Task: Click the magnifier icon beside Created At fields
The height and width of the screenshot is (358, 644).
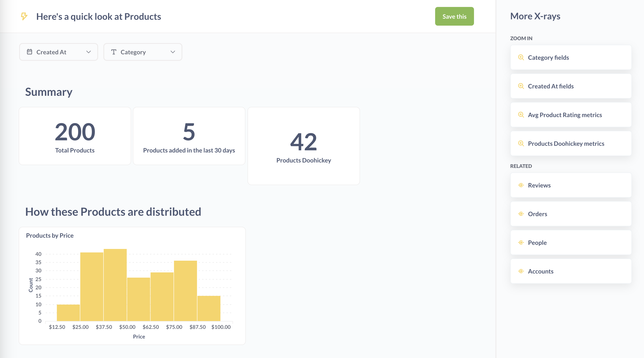Action: [521, 86]
